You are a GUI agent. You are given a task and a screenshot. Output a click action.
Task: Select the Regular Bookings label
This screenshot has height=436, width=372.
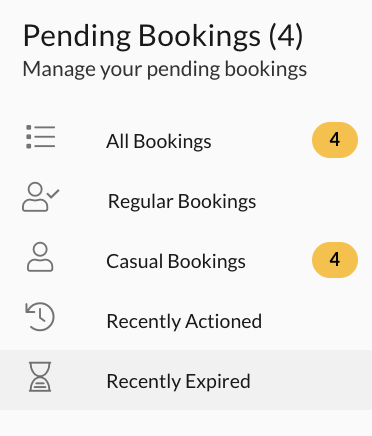[182, 202]
